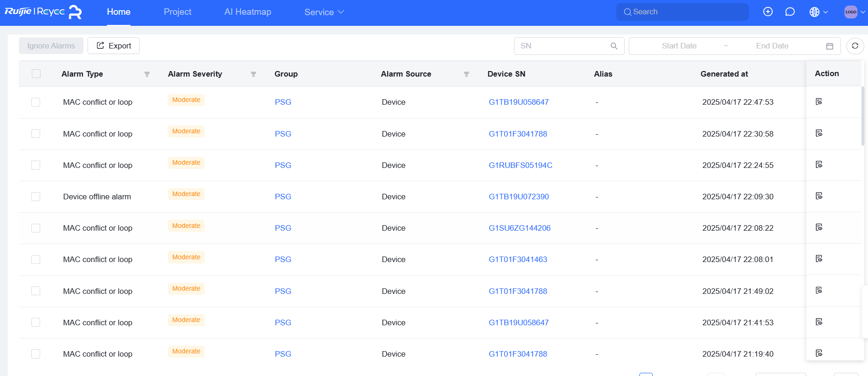The height and width of the screenshot is (376, 868).
Task: Click the table vertical scrollbar thumb
Action: (x=862, y=116)
